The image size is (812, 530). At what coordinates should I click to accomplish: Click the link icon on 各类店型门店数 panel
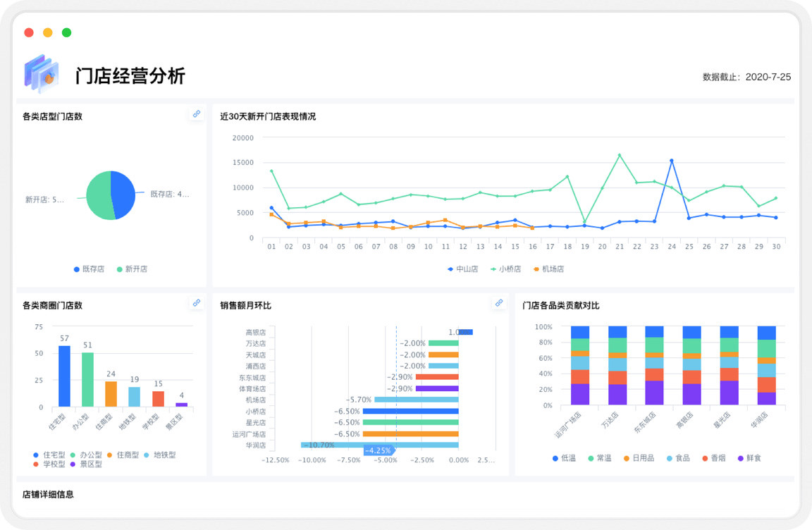197,113
